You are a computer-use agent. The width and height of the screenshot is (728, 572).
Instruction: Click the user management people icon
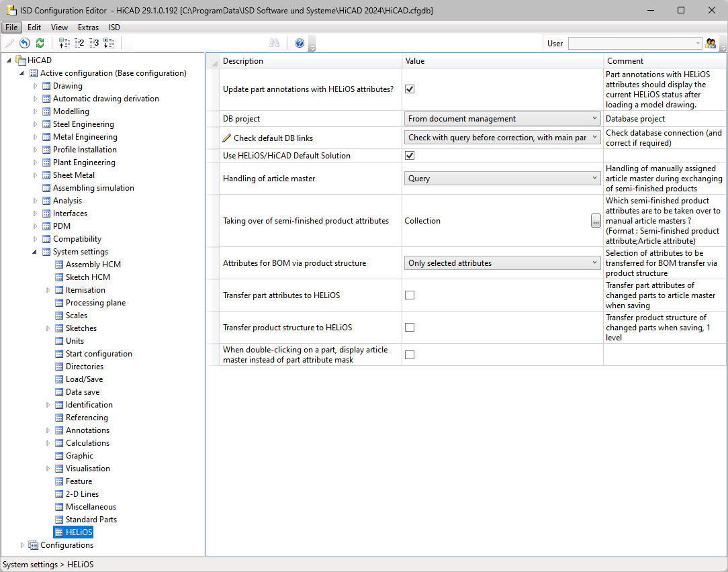coord(711,43)
